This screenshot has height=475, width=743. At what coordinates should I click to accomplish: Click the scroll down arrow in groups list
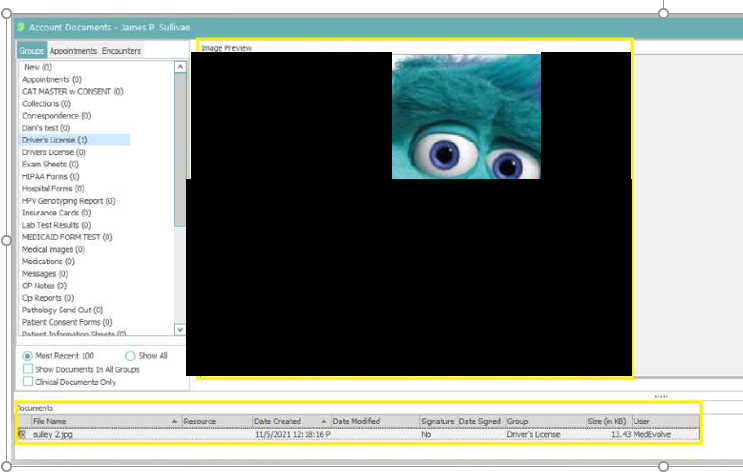point(180,329)
